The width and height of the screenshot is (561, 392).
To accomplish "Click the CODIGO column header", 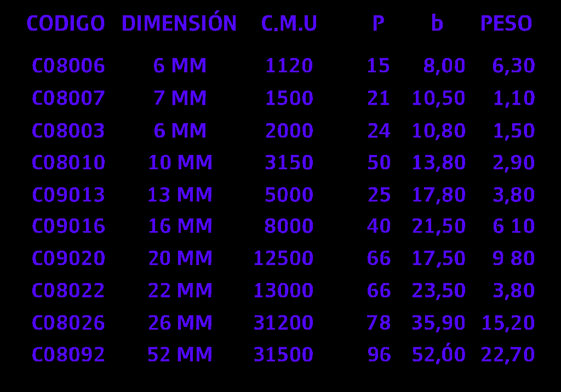I will point(66,23).
